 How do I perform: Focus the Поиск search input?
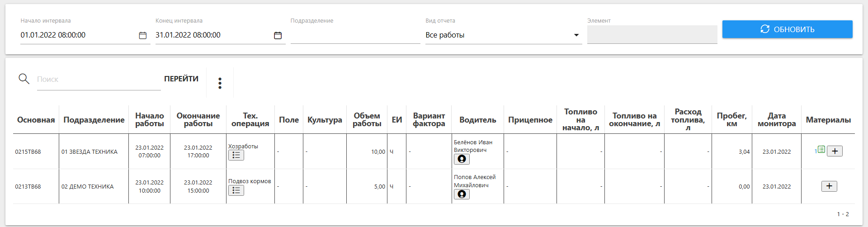pyautogui.click(x=99, y=80)
